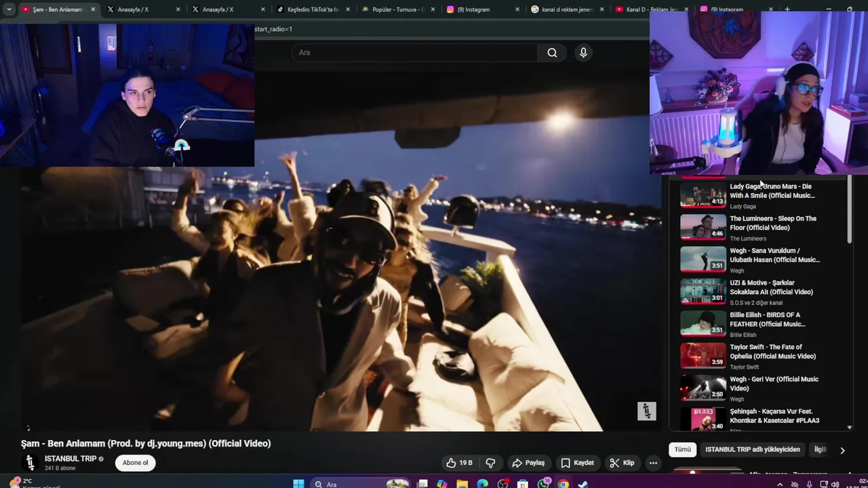Click title 'Wegh - Geri Ver (Official Music Video)'
Image resolution: width=868 pixels, height=488 pixels.
point(774,384)
